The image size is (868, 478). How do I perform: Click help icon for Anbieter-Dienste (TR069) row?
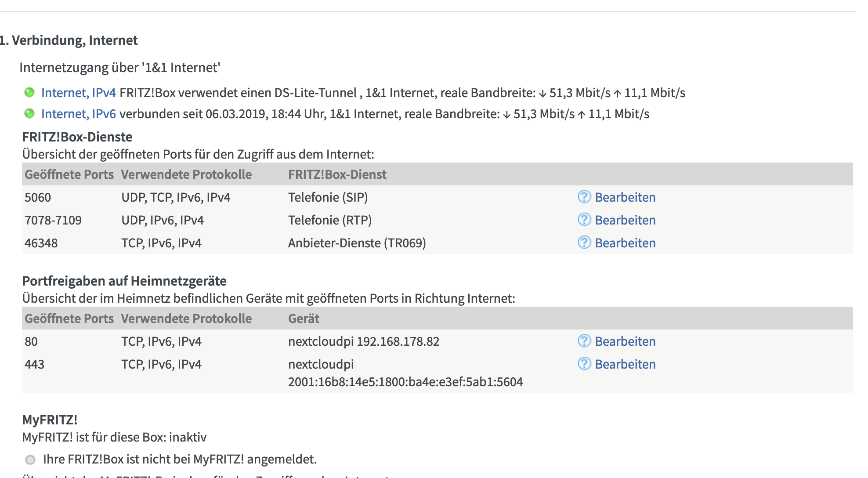(584, 243)
